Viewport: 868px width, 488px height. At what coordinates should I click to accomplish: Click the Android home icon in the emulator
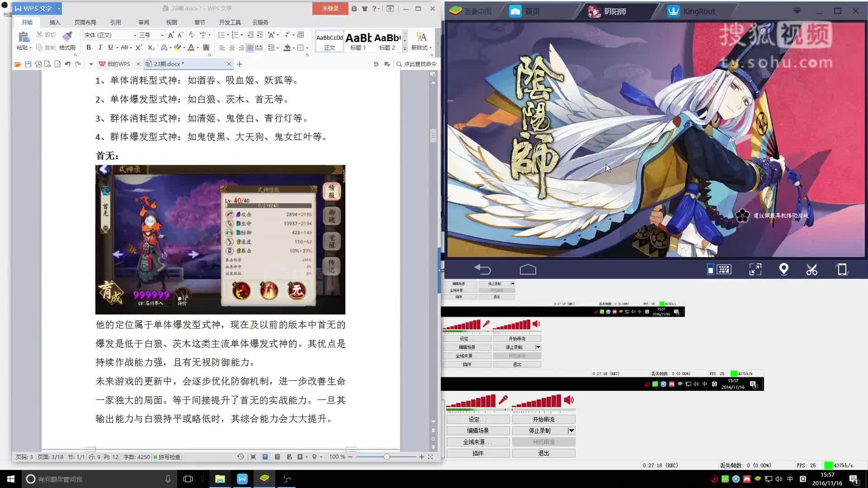(x=528, y=270)
